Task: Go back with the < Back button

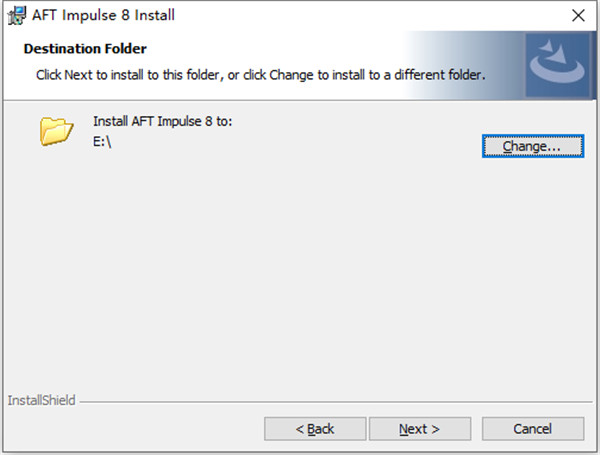Action: [314, 429]
